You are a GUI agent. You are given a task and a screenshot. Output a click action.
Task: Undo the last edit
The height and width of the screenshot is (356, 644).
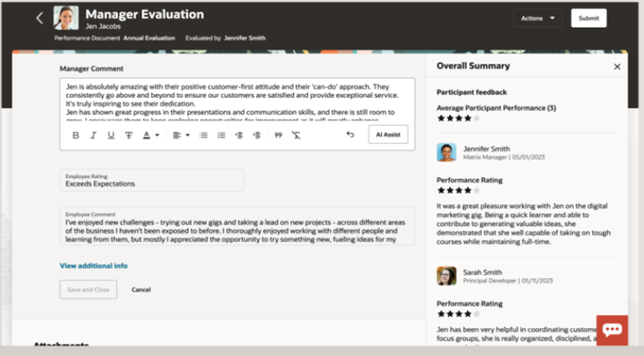tap(350, 135)
